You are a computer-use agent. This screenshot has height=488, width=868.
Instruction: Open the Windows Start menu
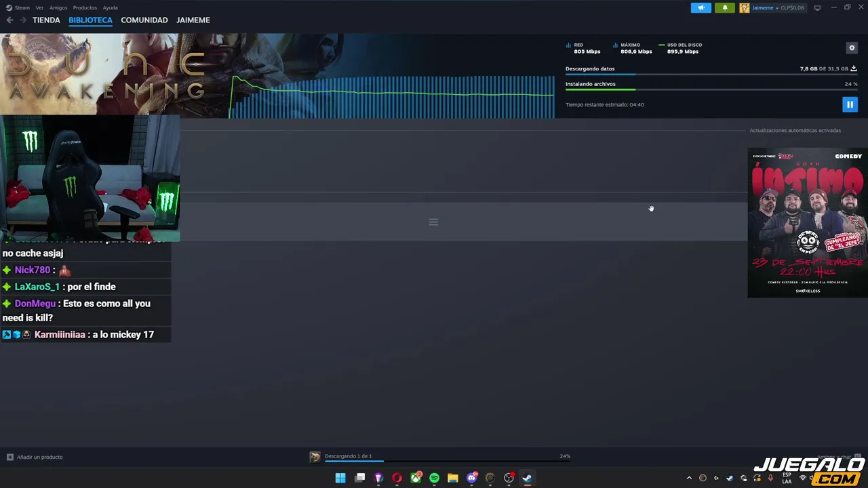pos(340,478)
